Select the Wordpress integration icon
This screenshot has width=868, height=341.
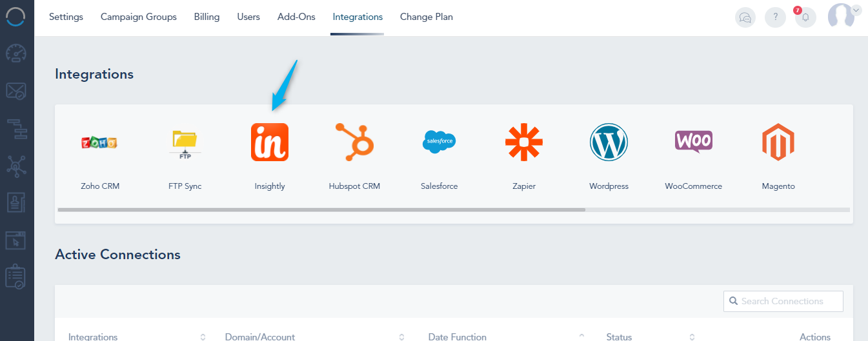(609, 142)
